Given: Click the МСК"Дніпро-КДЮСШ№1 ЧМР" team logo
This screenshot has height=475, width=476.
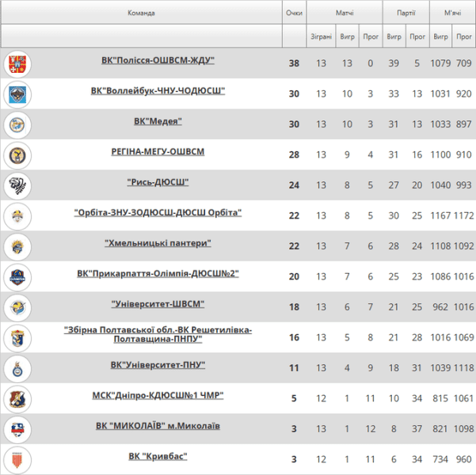Looking at the screenshot, I should pos(17,398).
